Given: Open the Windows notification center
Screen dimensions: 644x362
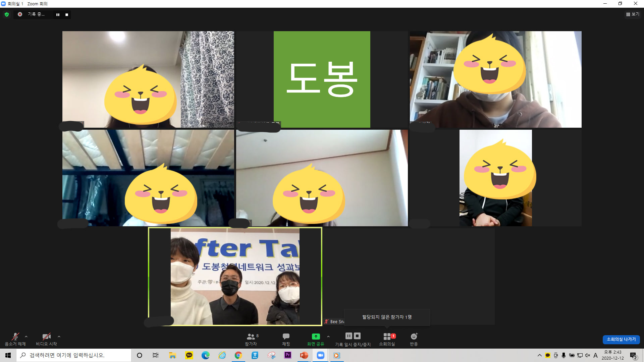Looking at the screenshot, I should 633,355.
